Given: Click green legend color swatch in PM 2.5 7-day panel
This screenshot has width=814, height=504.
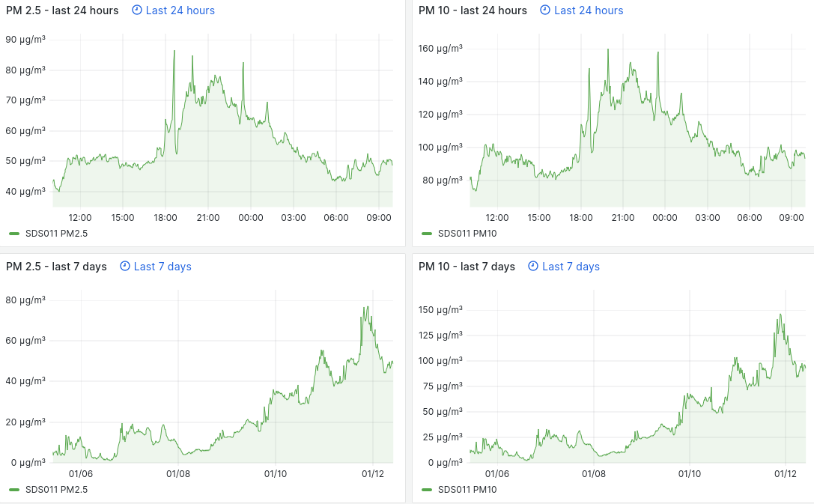Looking at the screenshot, I should (14, 490).
